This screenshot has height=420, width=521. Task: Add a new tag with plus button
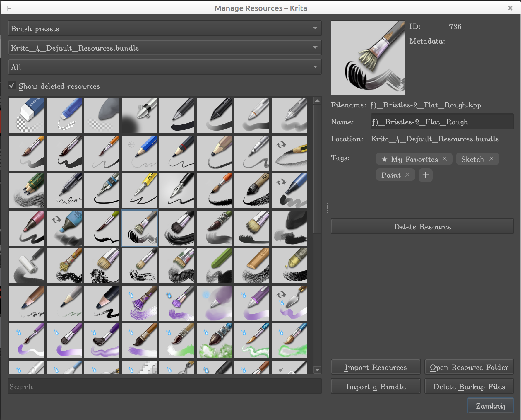click(x=425, y=175)
